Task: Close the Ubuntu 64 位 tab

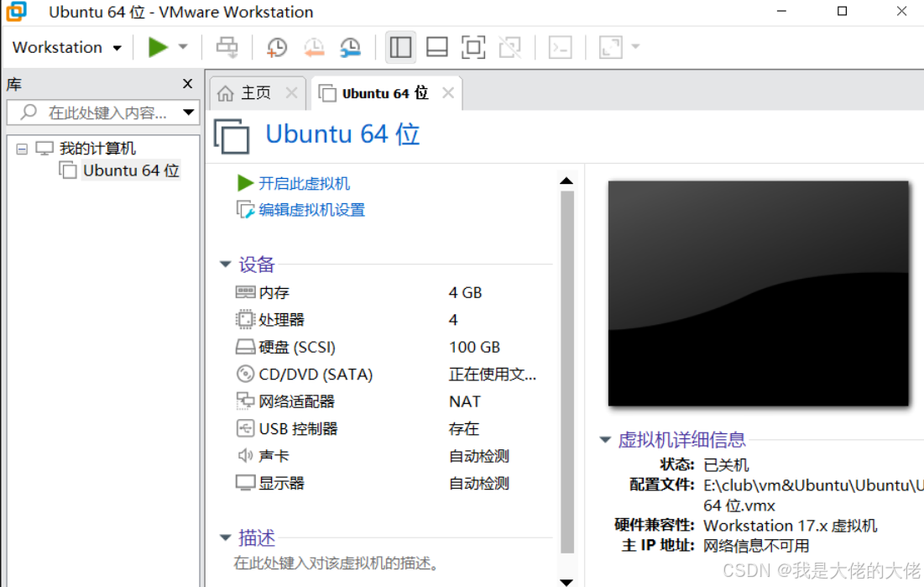Action: (x=448, y=92)
